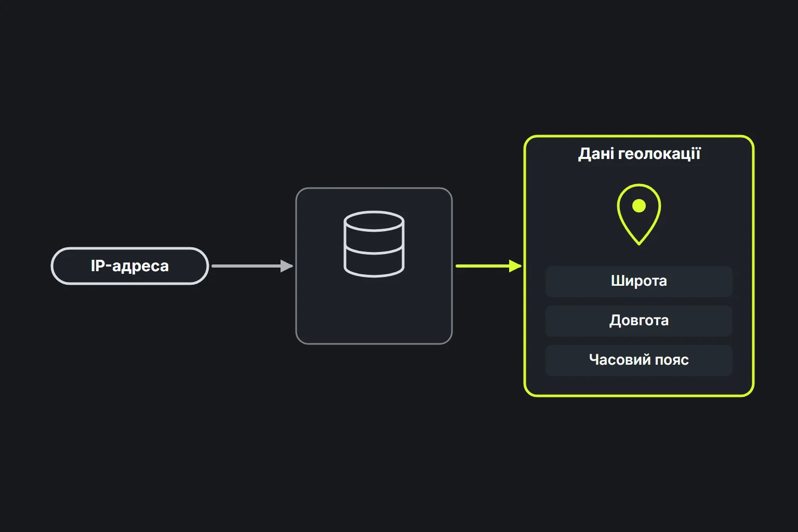The image size is (798, 532).
Task: Click the gray arrowhead pointing at database box
Action: pos(287,266)
